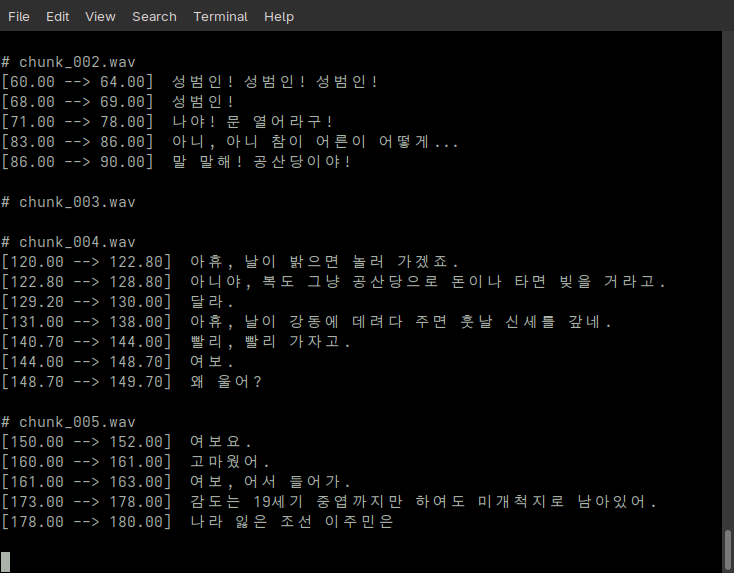The width and height of the screenshot is (734, 573).
Task: Click the text '여보, 어서 들어가.'
Action: click(270, 482)
